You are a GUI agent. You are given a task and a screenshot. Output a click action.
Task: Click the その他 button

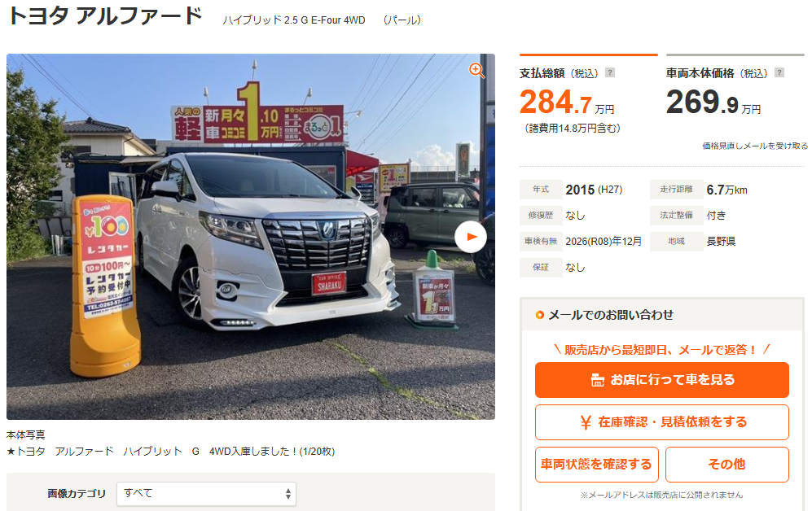point(727,465)
